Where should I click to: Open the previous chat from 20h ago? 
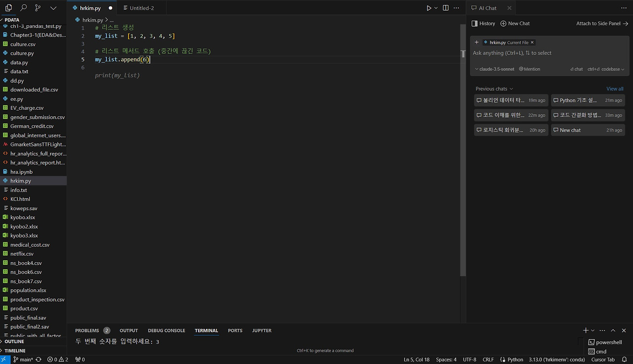[511, 130]
